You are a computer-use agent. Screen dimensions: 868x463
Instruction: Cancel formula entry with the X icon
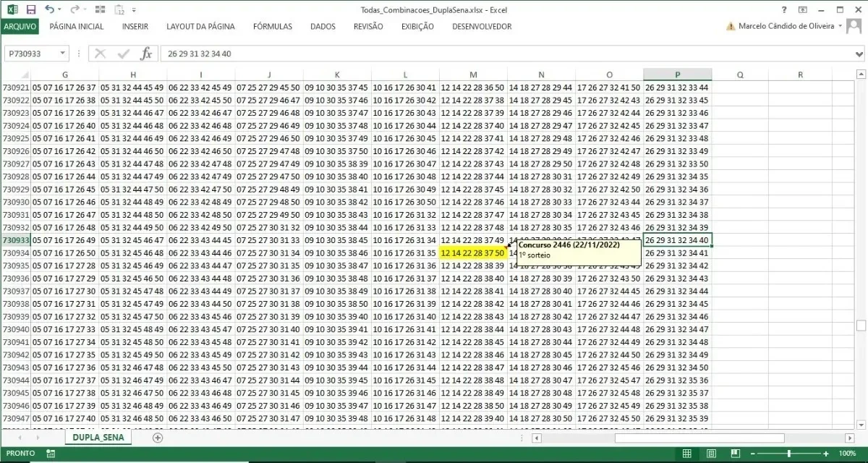(101, 54)
